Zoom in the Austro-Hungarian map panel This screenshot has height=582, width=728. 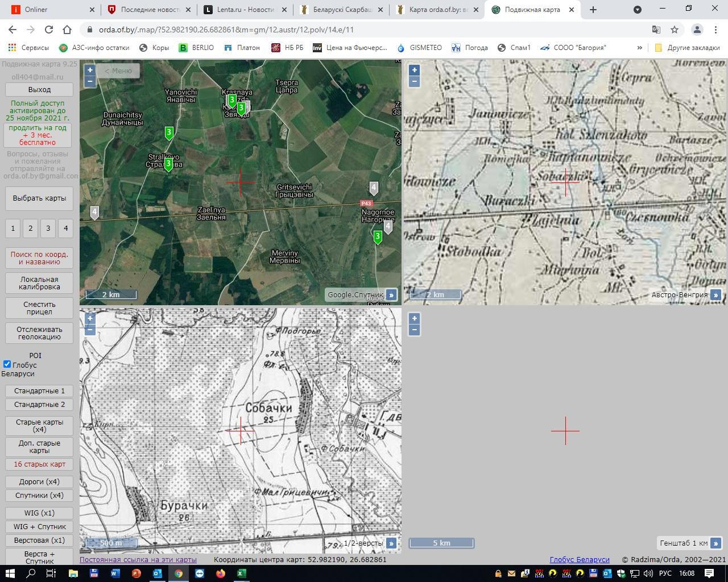(x=414, y=70)
